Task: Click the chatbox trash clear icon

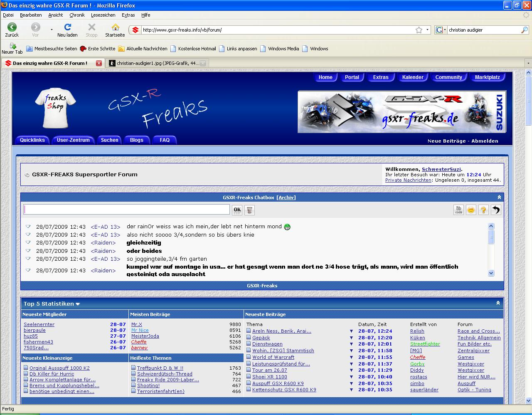Action: click(249, 210)
